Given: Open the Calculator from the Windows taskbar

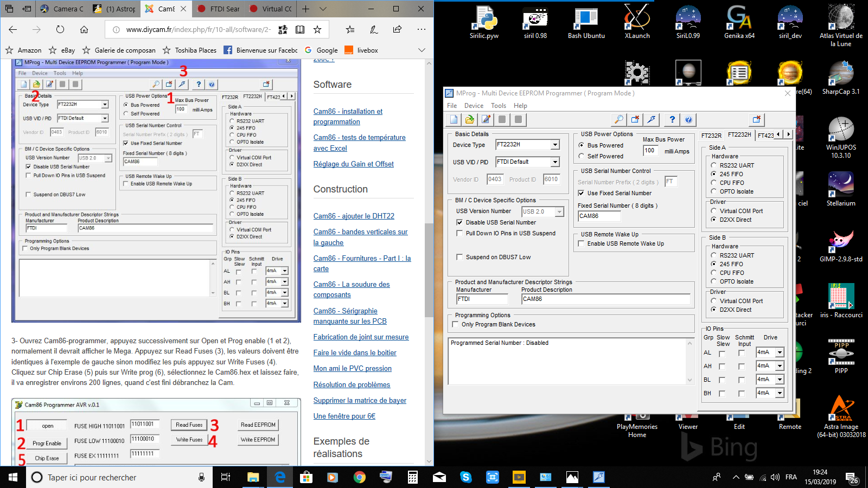Looking at the screenshot, I should pyautogui.click(x=412, y=477).
